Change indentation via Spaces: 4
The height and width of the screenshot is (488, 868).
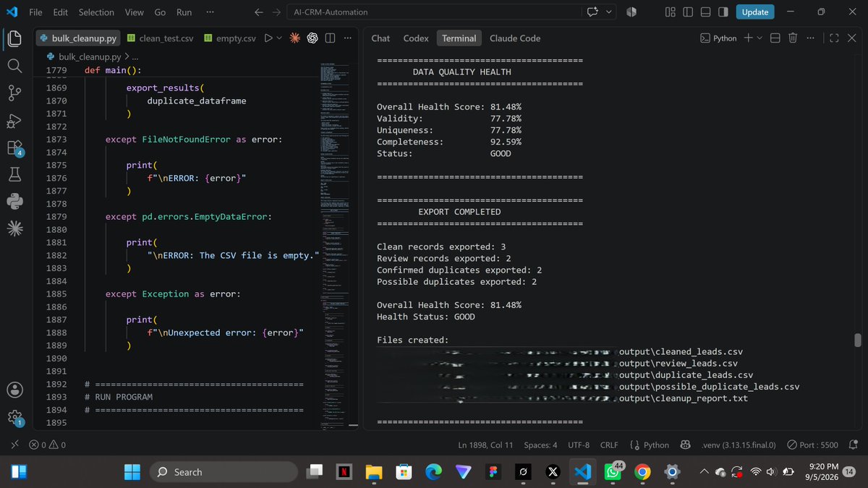tap(540, 445)
